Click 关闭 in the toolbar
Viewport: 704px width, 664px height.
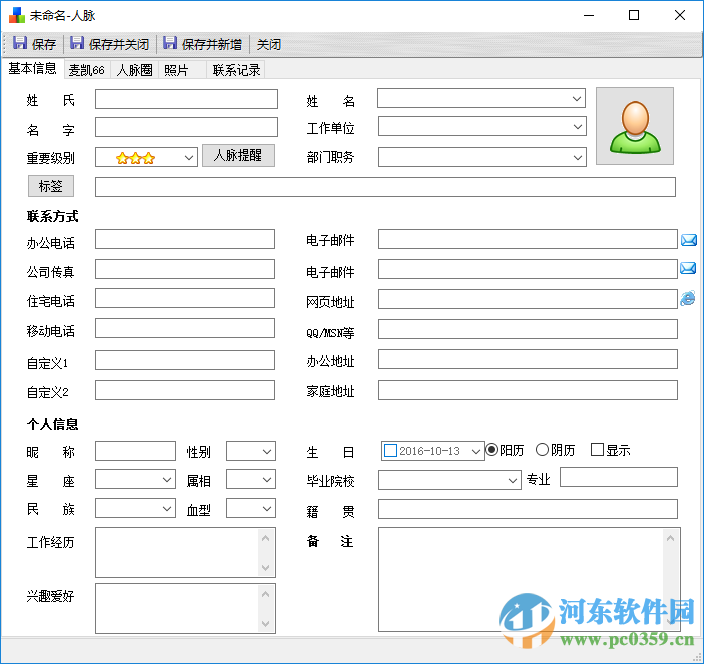pyautogui.click(x=268, y=44)
